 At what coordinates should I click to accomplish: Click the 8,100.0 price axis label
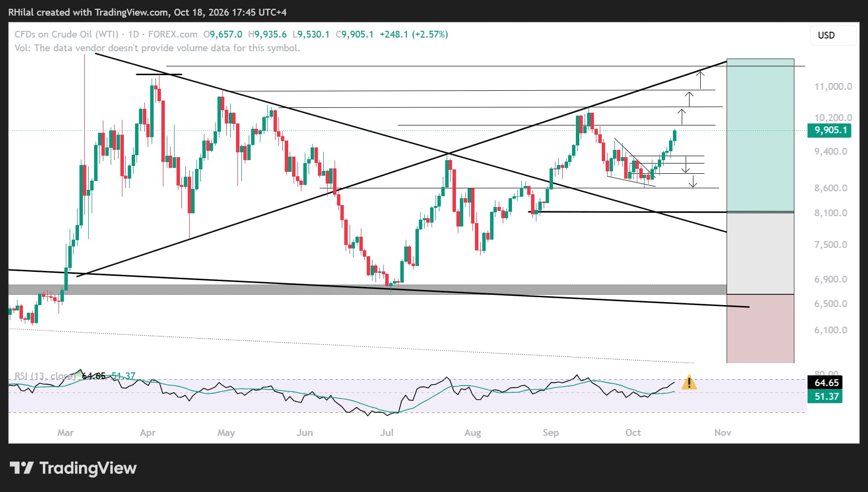point(831,213)
